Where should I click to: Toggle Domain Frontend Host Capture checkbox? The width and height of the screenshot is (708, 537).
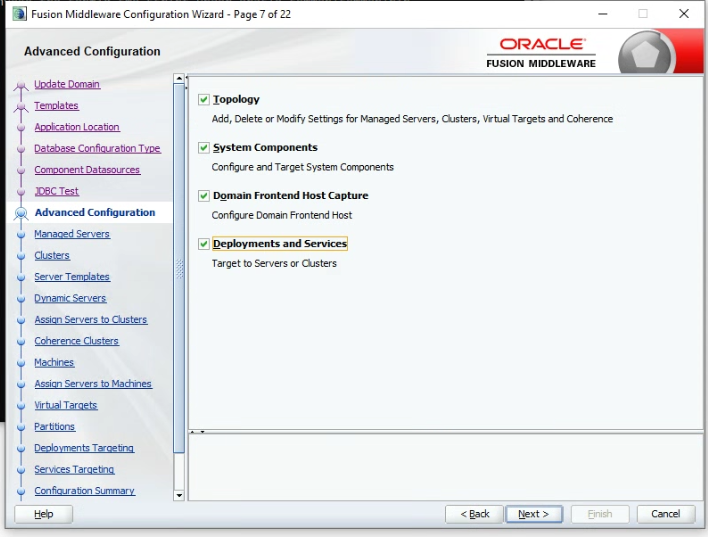click(x=204, y=196)
